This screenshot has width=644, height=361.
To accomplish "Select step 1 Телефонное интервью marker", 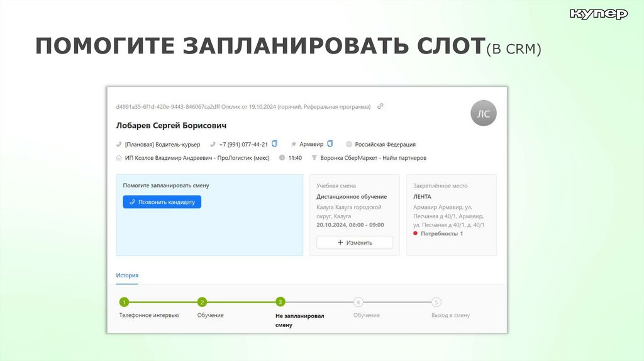I will coord(124,303).
